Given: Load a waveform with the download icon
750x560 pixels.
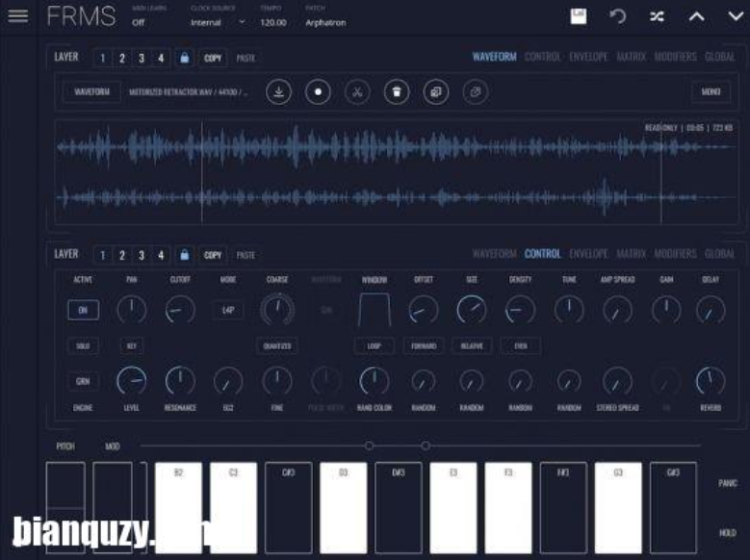Looking at the screenshot, I should click(278, 92).
